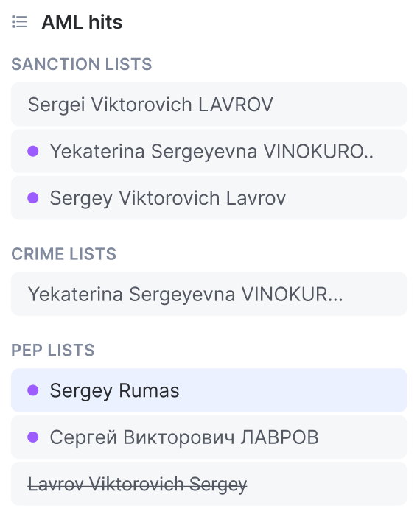The height and width of the screenshot is (517, 420).
Task: Click the AML hits panel title
Action: (82, 22)
